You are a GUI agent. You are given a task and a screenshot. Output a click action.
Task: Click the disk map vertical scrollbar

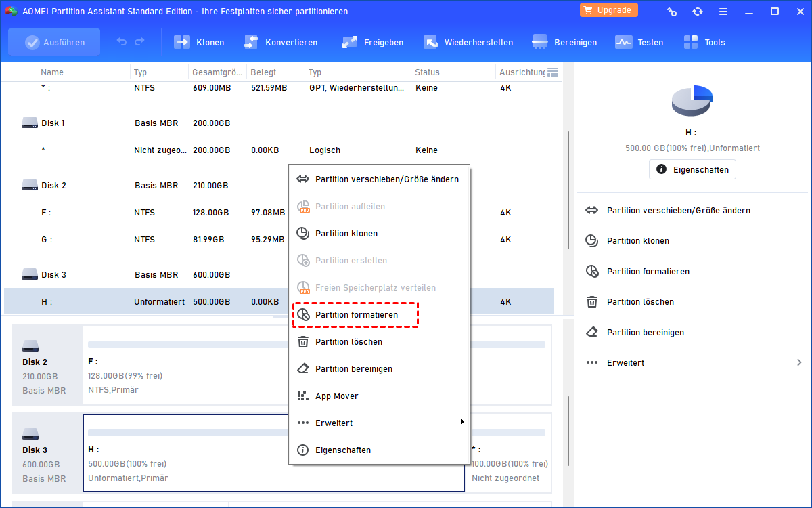(568, 431)
